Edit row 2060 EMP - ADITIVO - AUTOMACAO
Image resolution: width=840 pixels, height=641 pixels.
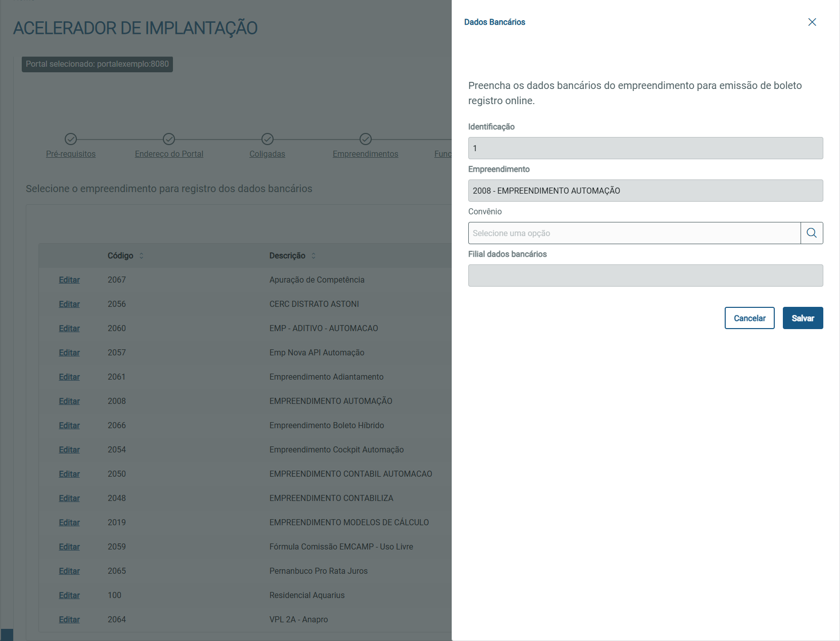tap(69, 329)
